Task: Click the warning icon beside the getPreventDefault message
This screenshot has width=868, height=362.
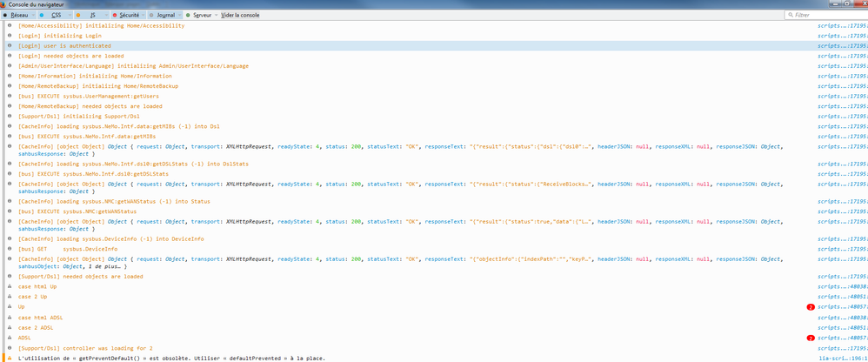Action: (x=9, y=358)
